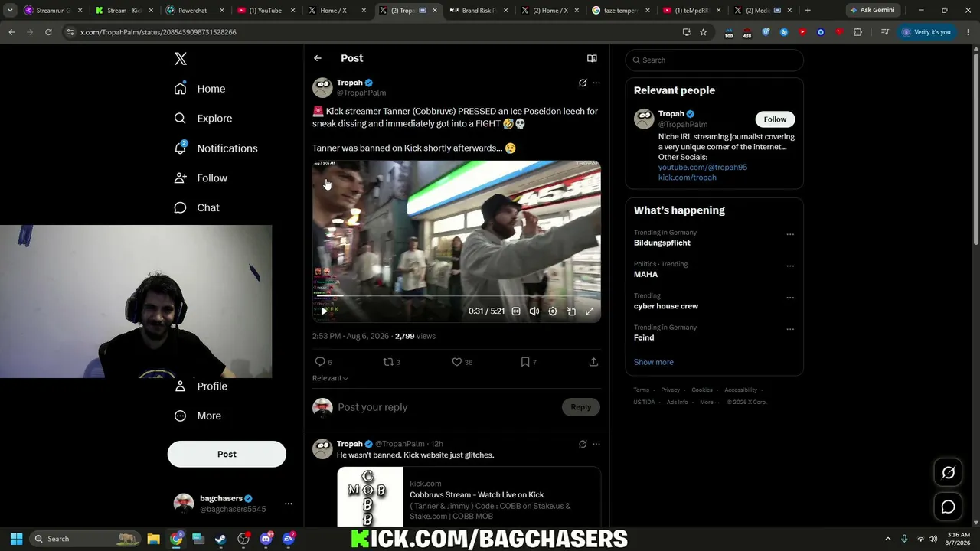Switch to the Streamrun browser tab

click(51, 11)
